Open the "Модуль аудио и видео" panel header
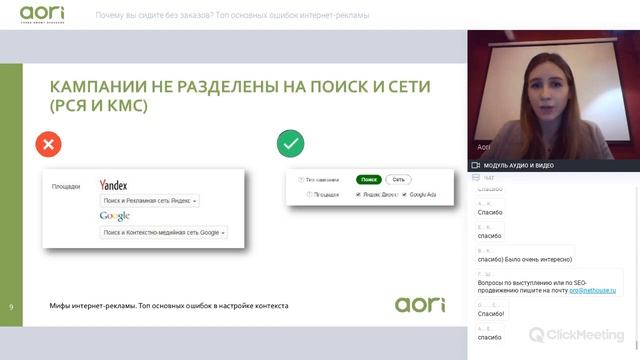640x360 pixels. pos(553,165)
